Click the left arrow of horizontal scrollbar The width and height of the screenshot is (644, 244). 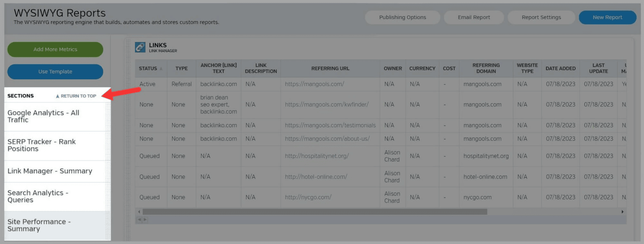[139, 212]
